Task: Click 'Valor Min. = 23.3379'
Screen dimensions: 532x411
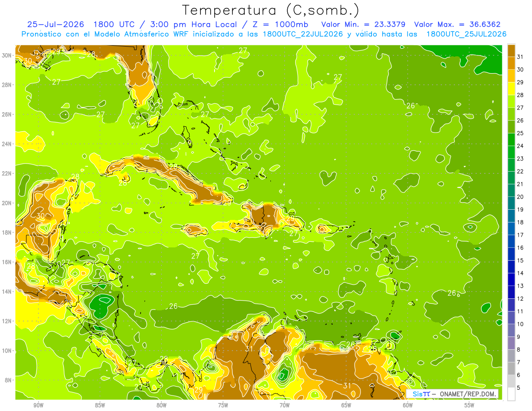Action: pos(363,24)
